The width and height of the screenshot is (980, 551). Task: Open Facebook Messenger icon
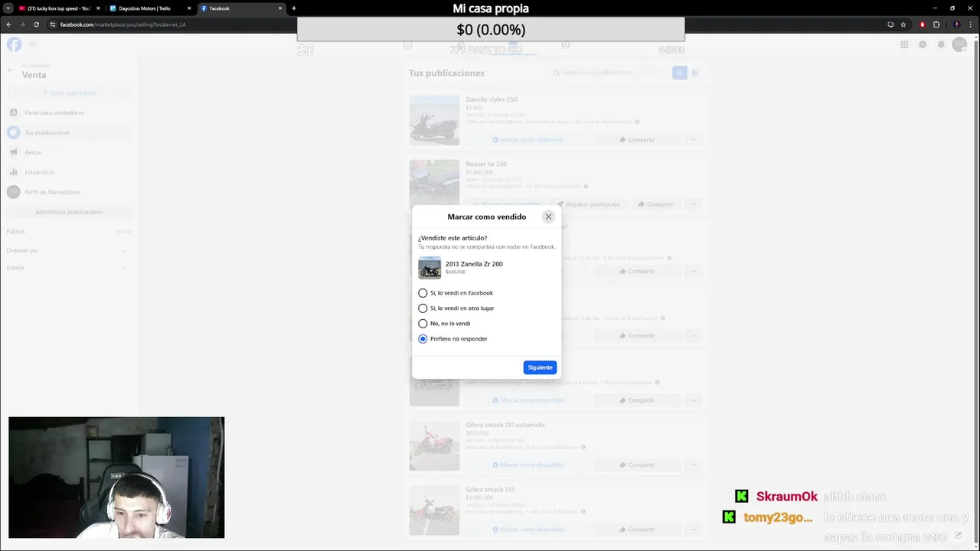click(x=923, y=44)
